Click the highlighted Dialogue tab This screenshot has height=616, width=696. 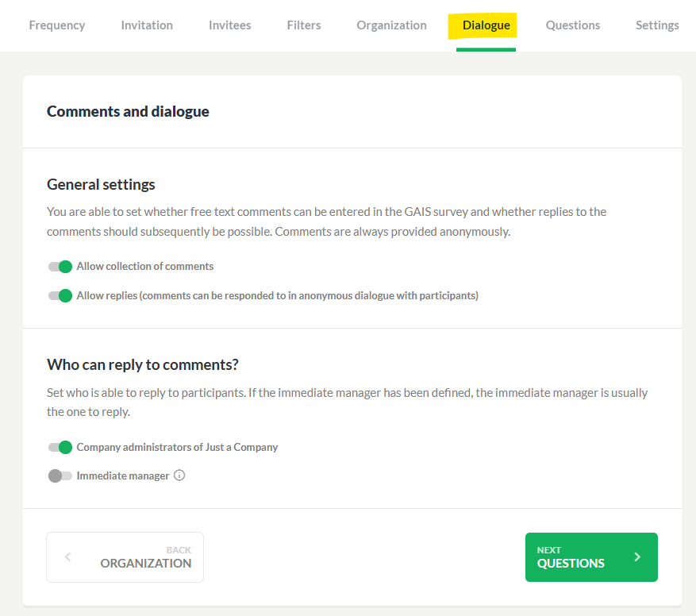486,25
